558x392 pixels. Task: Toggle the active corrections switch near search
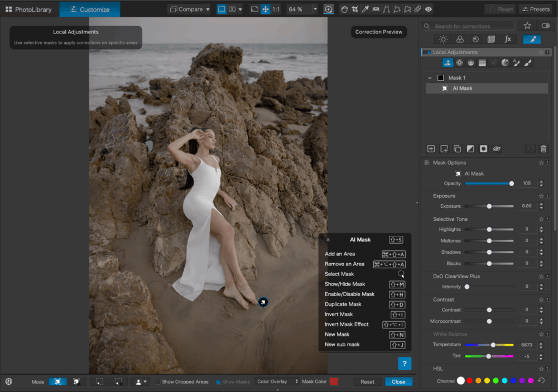click(545, 26)
